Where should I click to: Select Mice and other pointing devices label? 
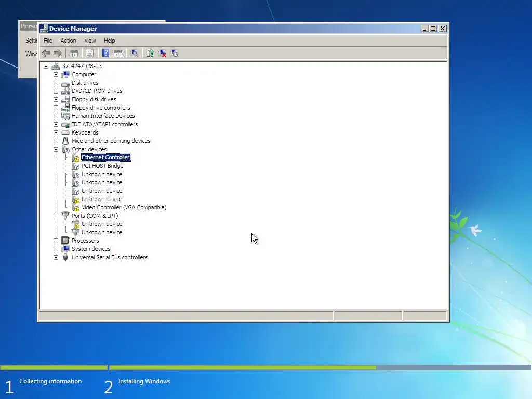coord(111,141)
